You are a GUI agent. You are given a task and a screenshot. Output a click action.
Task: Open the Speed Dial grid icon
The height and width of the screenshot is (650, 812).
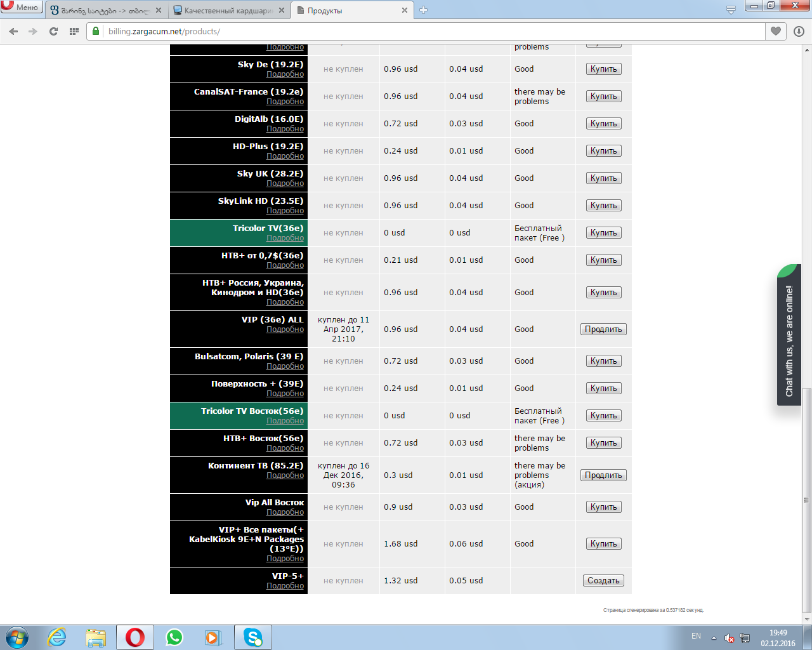coord(74,31)
